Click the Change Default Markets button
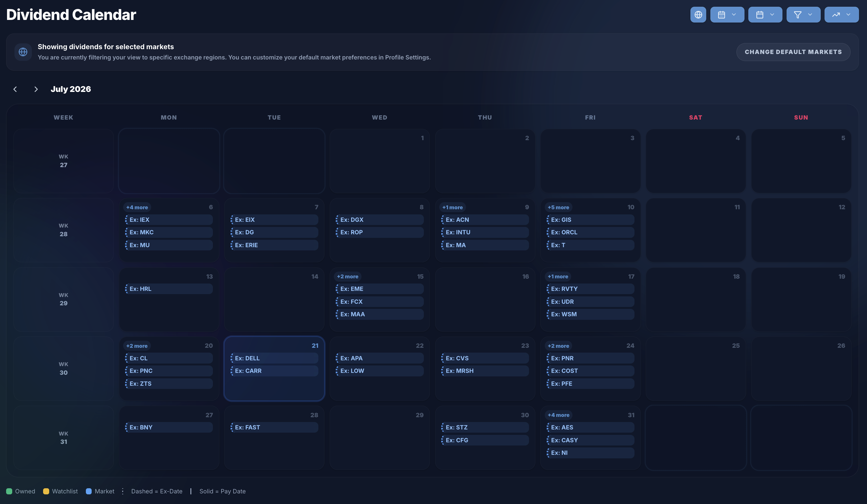 793,52
